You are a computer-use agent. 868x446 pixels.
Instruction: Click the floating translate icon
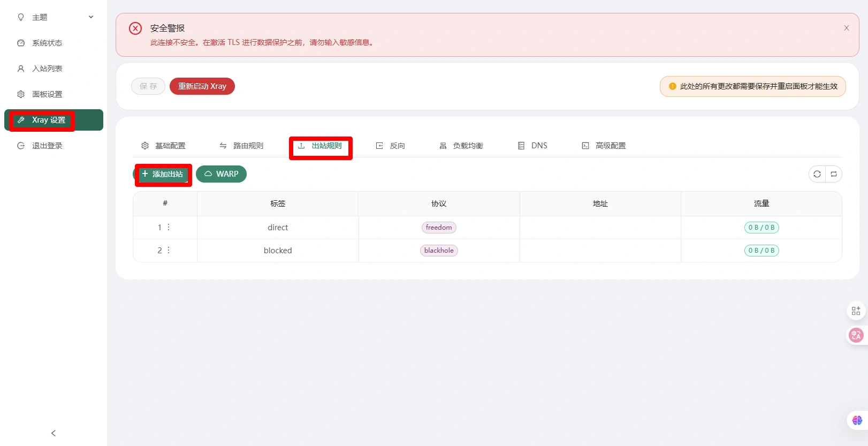coord(856,335)
